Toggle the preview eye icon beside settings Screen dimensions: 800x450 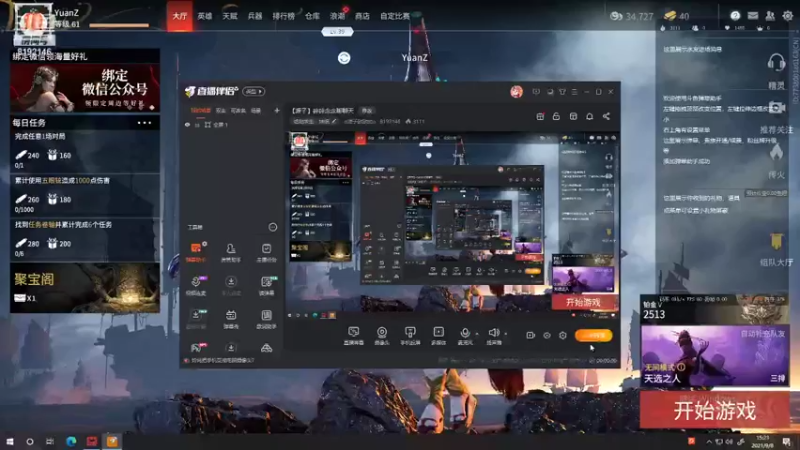[546, 335]
